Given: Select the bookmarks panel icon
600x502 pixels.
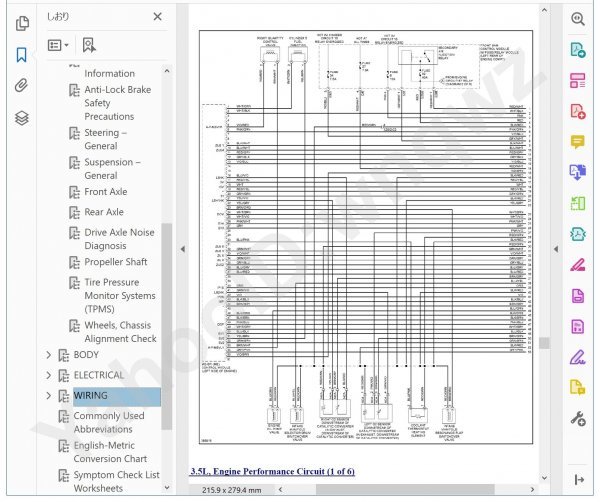Looking at the screenshot, I should (x=22, y=54).
